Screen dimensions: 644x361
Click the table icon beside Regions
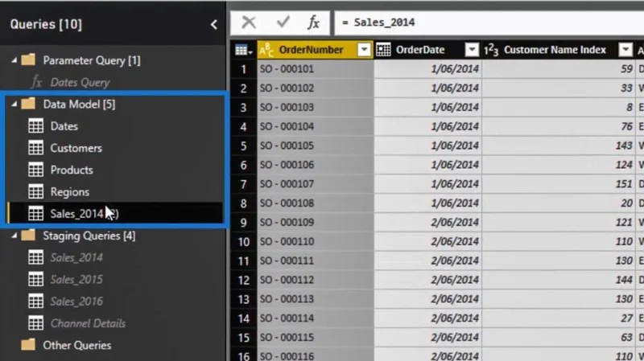(x=35, y=191)
